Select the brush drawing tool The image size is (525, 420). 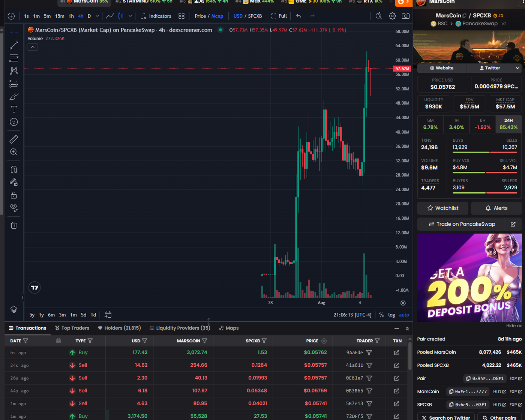(14, 96)
